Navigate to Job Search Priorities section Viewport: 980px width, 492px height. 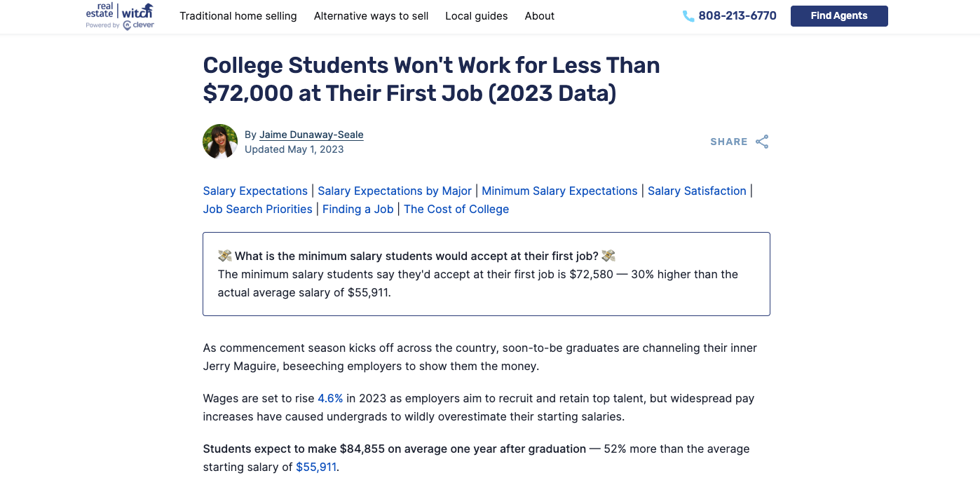(x=258, y=209)
